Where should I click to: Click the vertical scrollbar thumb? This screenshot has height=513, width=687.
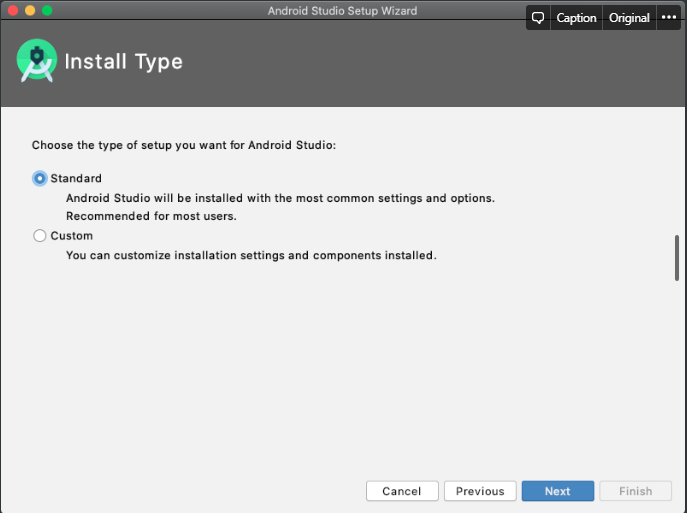click(677, 258)
